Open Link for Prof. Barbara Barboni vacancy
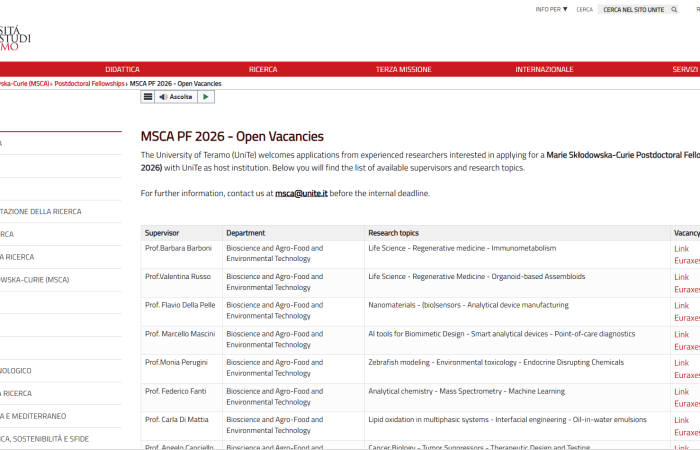This screenshot has height=450, width=700. [682, 248]
